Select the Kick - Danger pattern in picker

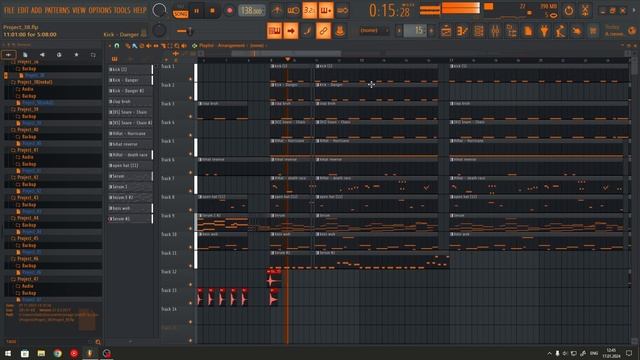130,80
